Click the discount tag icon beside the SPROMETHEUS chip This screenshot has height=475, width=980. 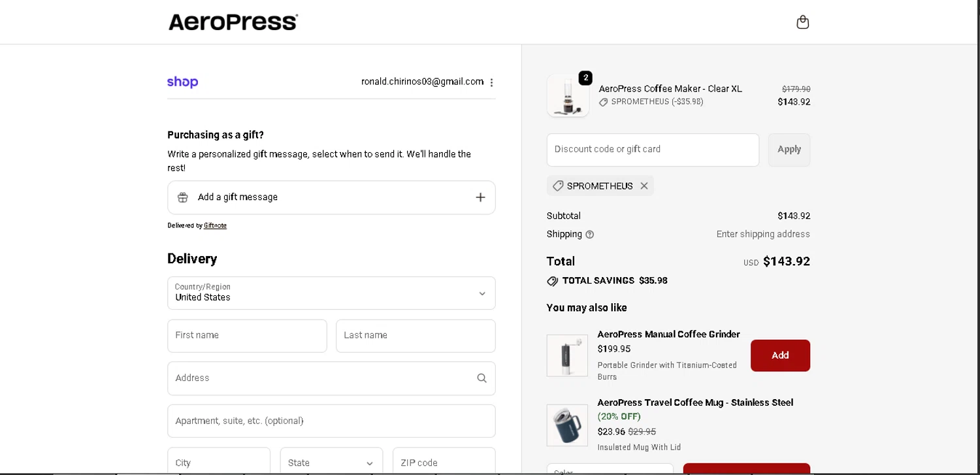point(558,186)
